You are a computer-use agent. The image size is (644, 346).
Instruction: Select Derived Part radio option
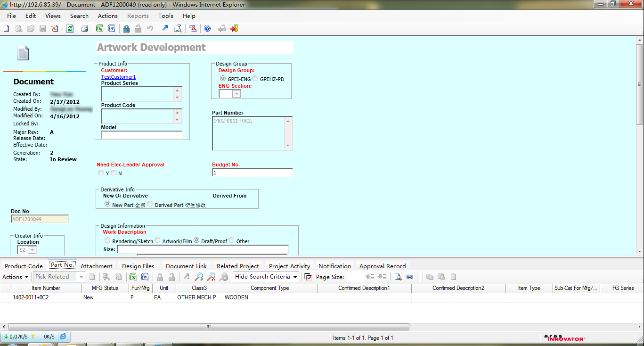[150, 204]
